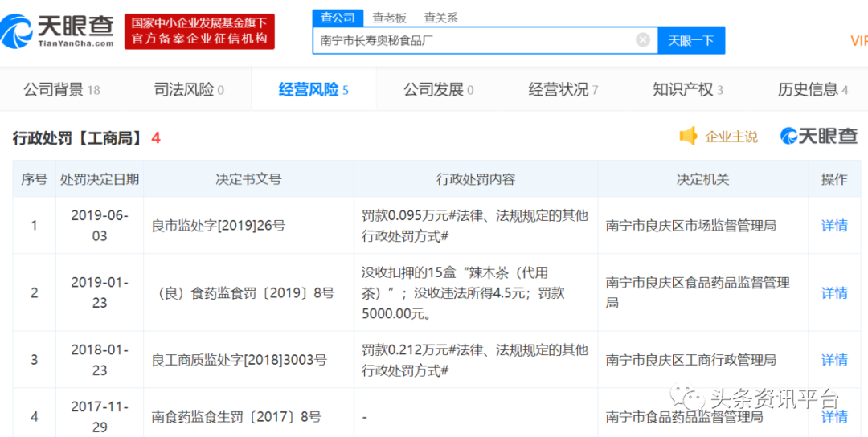Switch to the 查关系 search tab
Viewport: 868px width, 437px height.
tap(440, 18)
